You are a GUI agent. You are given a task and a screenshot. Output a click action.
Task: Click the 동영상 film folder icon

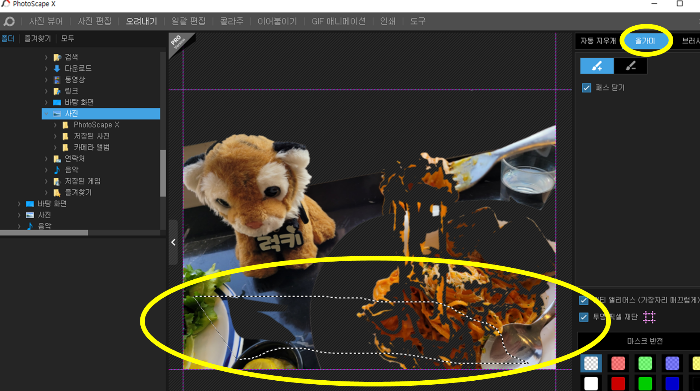pyautogui.click(x=57, y=79)
